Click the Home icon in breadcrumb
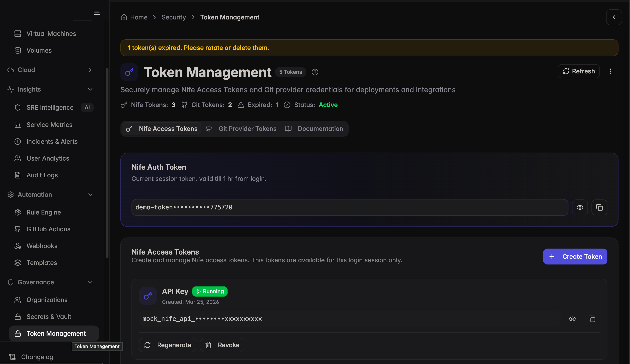Screen dimensions: 630x364 (x=124, y=17)
